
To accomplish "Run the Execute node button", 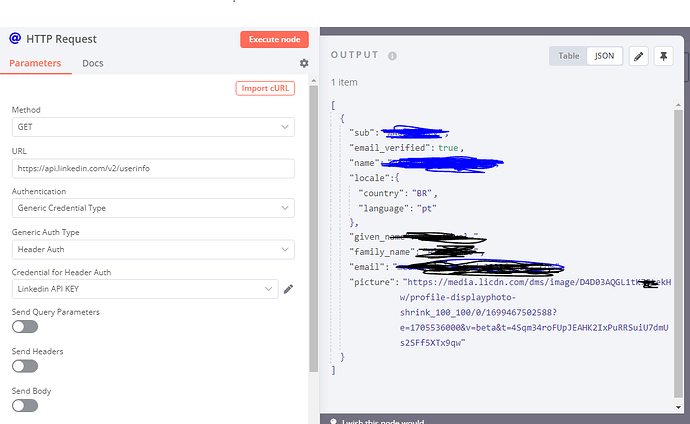I will [275, 39].
